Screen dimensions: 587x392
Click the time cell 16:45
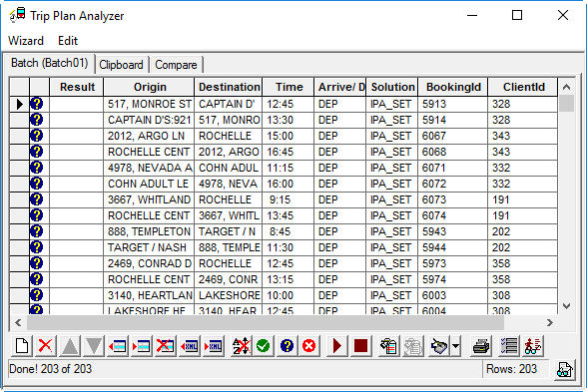289,152
